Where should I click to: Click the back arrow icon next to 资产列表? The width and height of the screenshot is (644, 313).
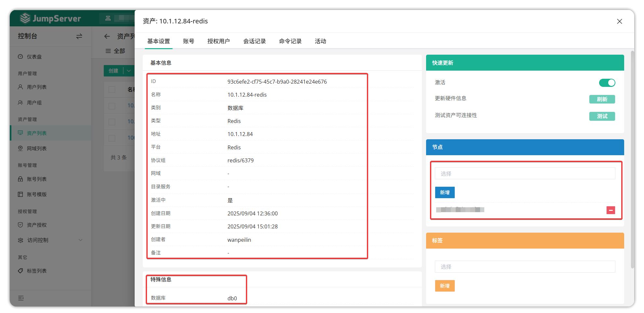point(107,36)
